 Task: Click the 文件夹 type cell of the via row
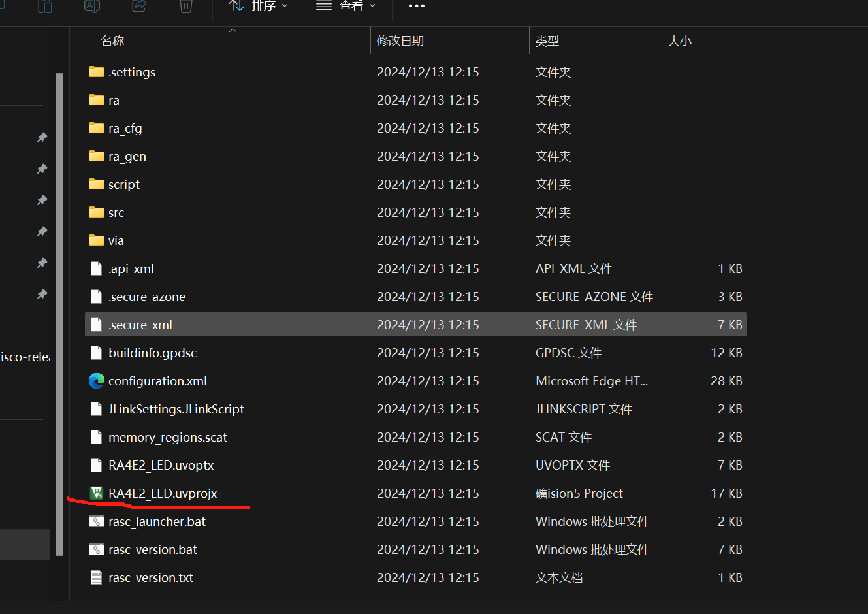[553, 240]
